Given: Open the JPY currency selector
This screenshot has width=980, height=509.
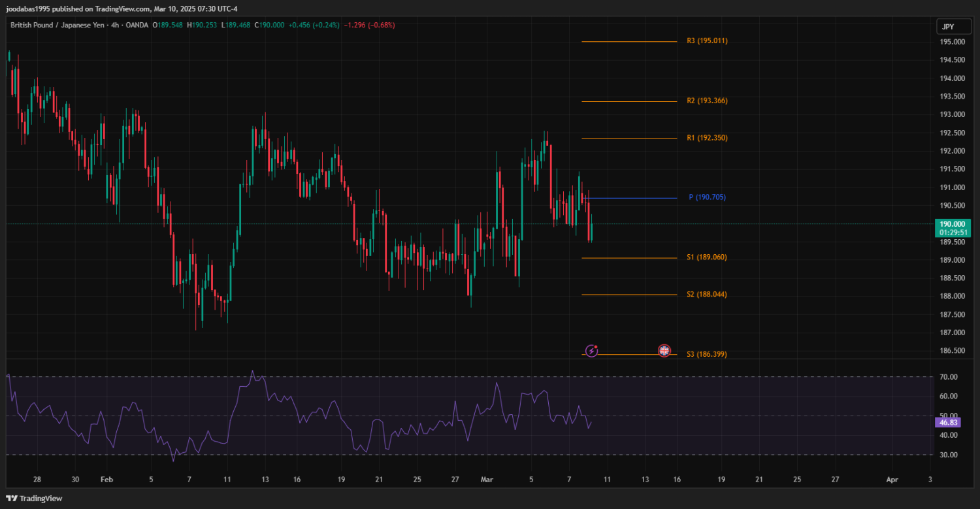Looking at the screenshot, I should point(947,27).
